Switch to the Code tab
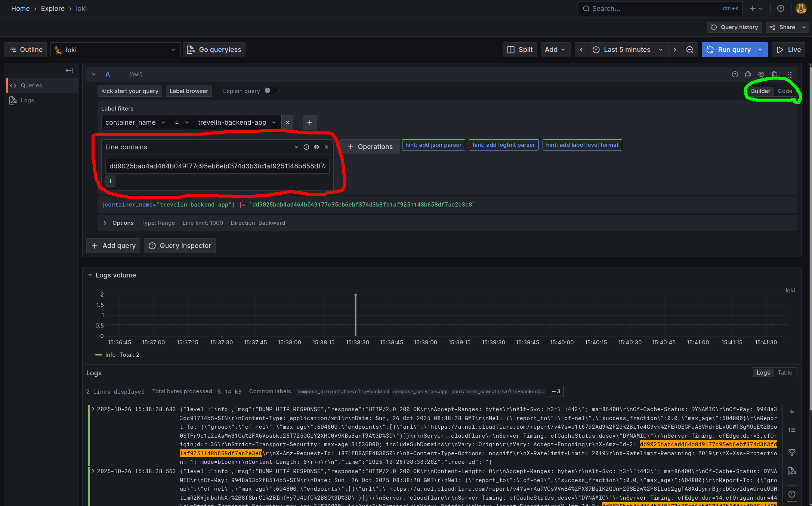 (785, 91)
